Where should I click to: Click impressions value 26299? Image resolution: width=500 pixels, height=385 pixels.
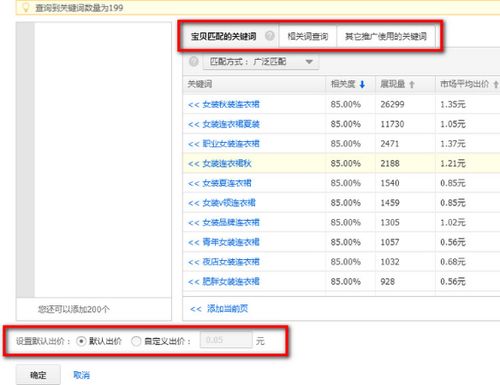[x=392, y=104]
